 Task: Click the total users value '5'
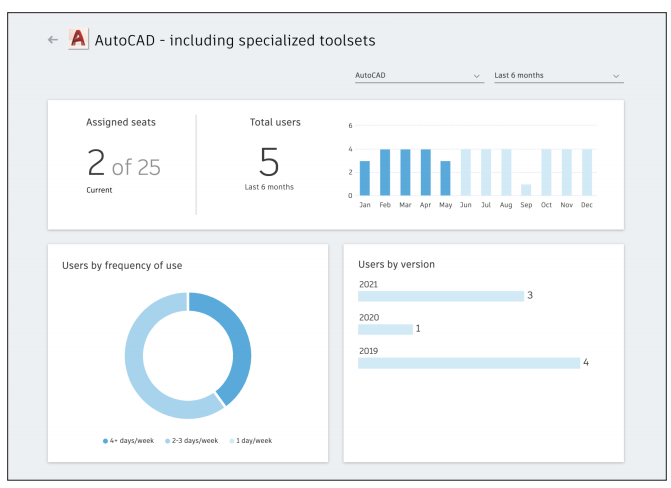269,162
